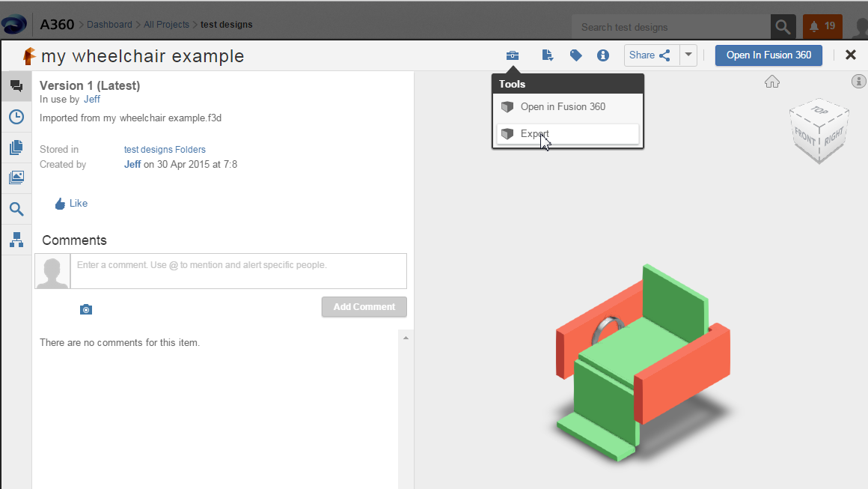868x489 pixels.
Task: Click the camera snapshot icon
Action: click(86, 309)
